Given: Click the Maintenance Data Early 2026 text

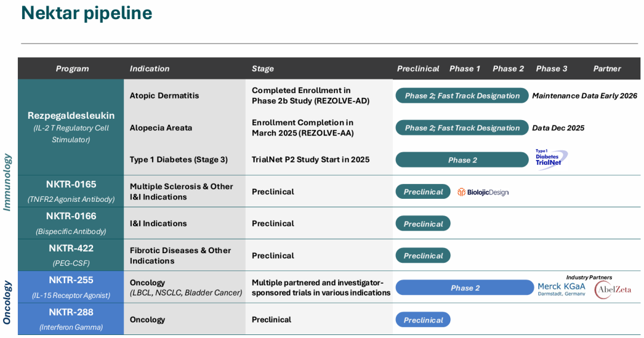Looking at the screenshot, I should click(x=584, y=96).
